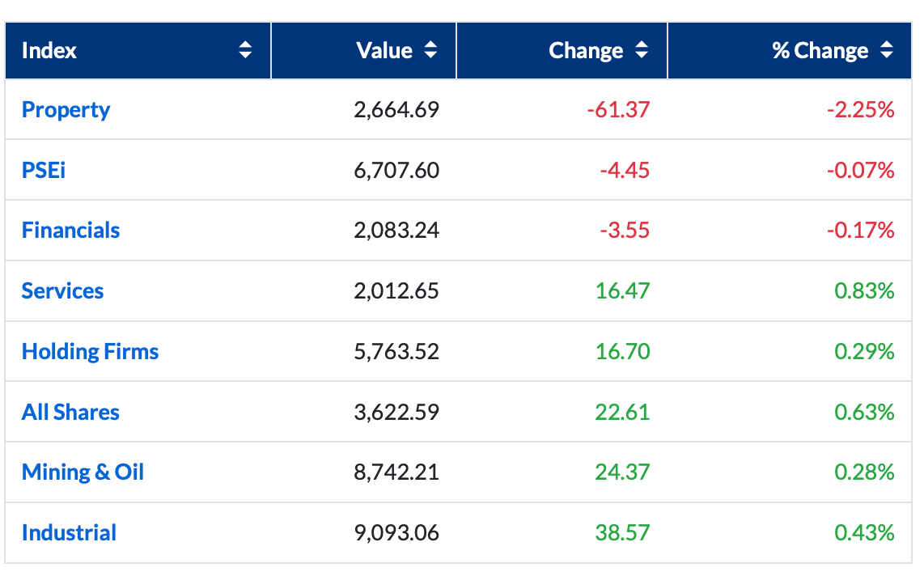This screenshot has width=924, height=576.
Task: Open the Property index link
Action: point(66,110)
